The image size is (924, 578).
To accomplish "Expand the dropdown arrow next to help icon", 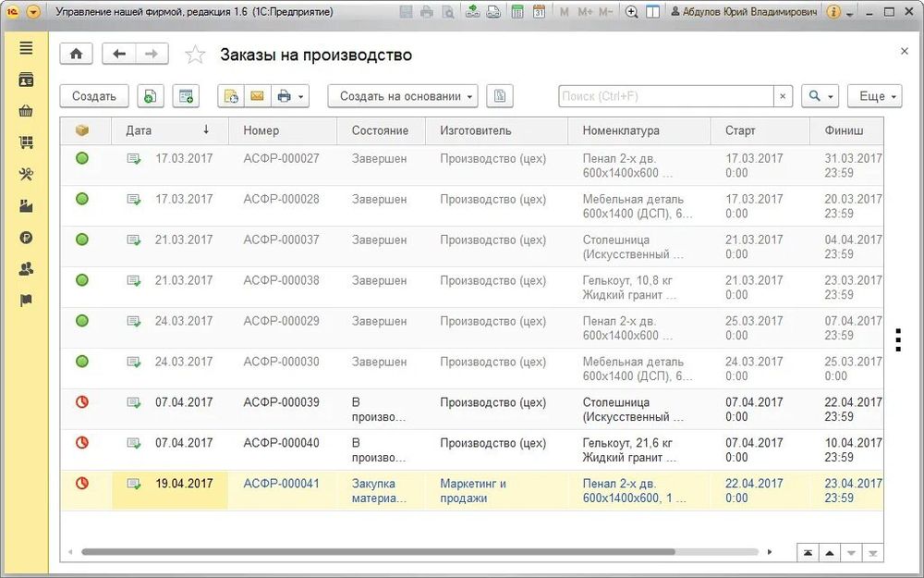I will (849, 13).
